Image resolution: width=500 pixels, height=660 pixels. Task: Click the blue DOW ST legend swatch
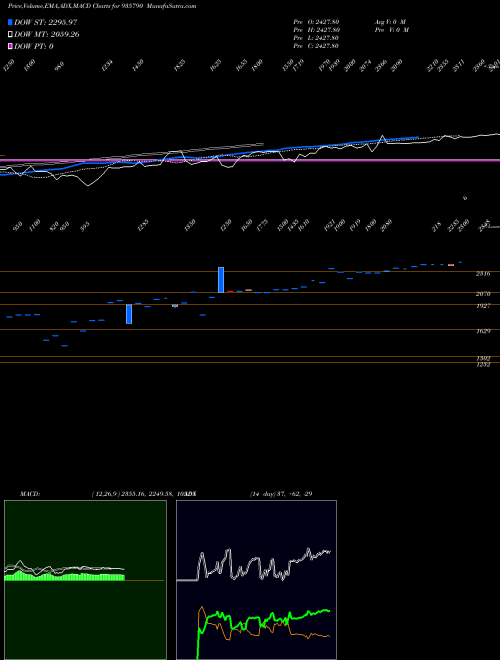click(x=10, y=22)
